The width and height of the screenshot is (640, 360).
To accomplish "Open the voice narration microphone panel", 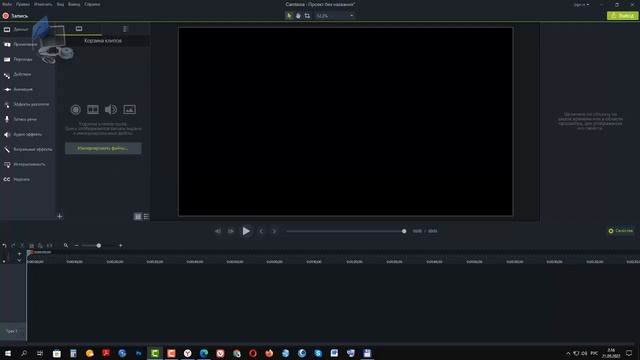I will 20,119.
